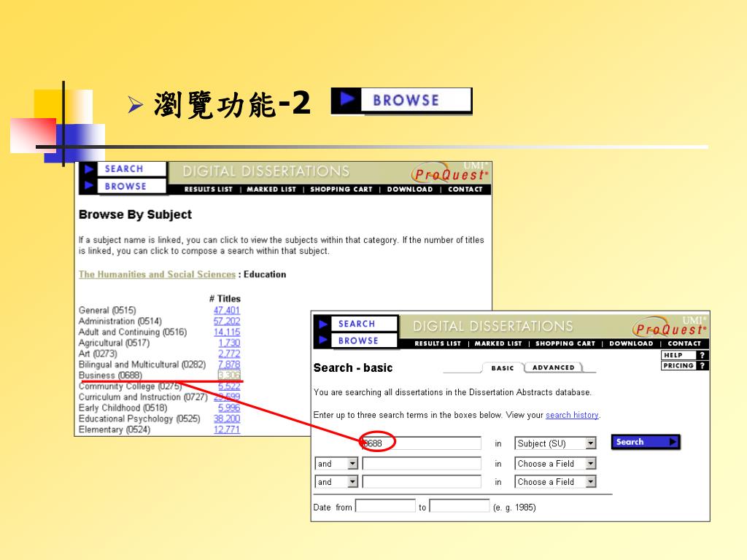
Task: Click 'Early Childhood (0518)' subject text
Action: click(123, 408)
